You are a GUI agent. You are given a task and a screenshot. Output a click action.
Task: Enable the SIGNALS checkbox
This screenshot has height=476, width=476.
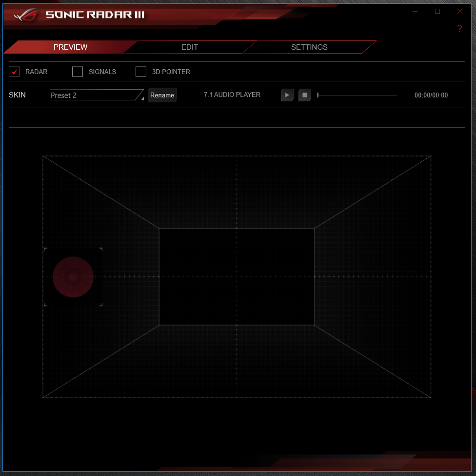tap(78, 72)
